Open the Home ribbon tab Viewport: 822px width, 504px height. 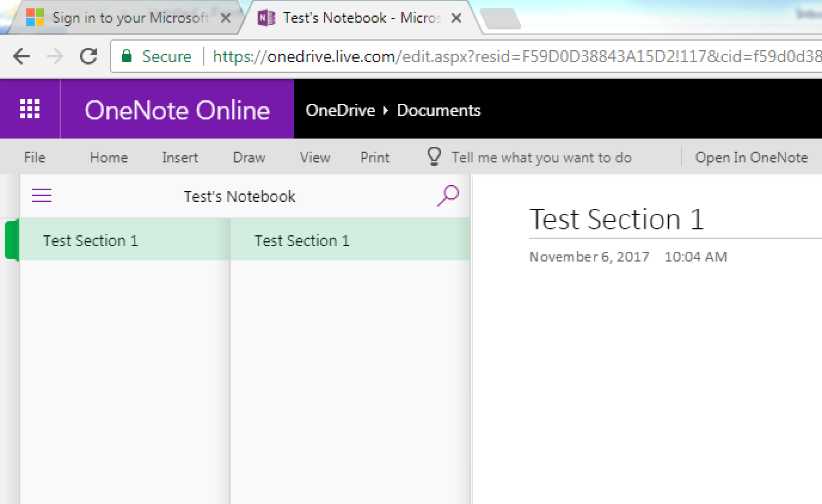point(109,157)
